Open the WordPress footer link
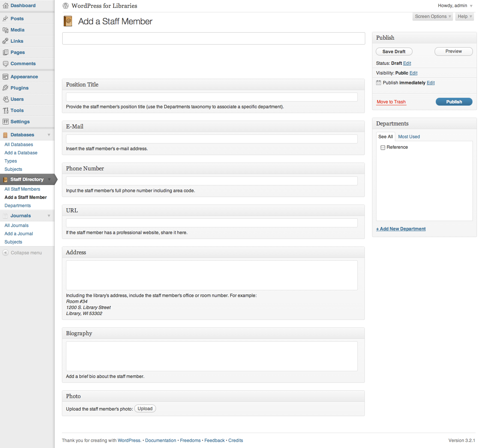The height and width of the screenshot is (448, 483). pos(129,441)
